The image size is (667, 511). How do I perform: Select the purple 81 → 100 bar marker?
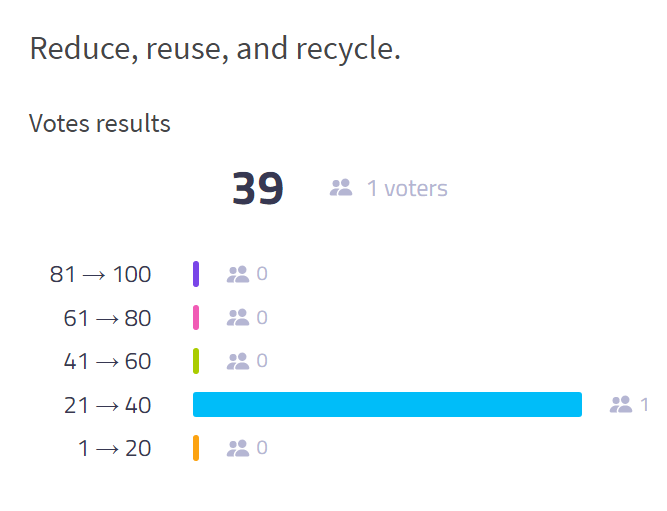tap(196, 274)
